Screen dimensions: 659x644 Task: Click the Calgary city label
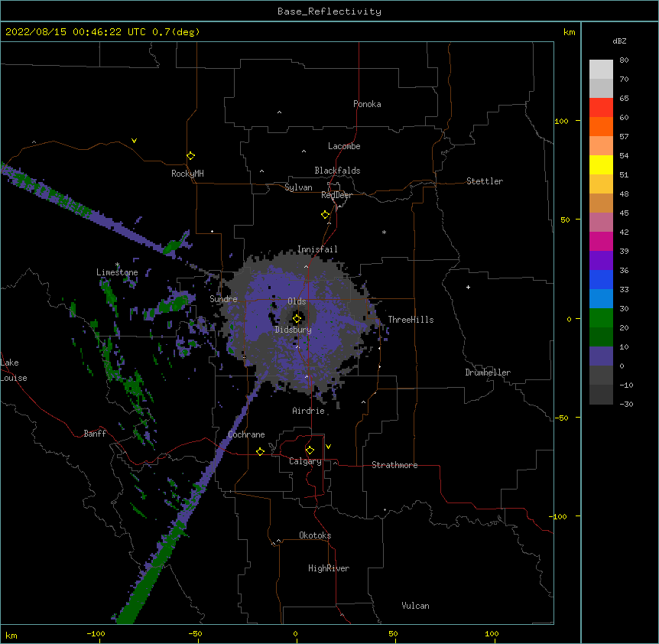pyautogui.click(x=305, y=461)
